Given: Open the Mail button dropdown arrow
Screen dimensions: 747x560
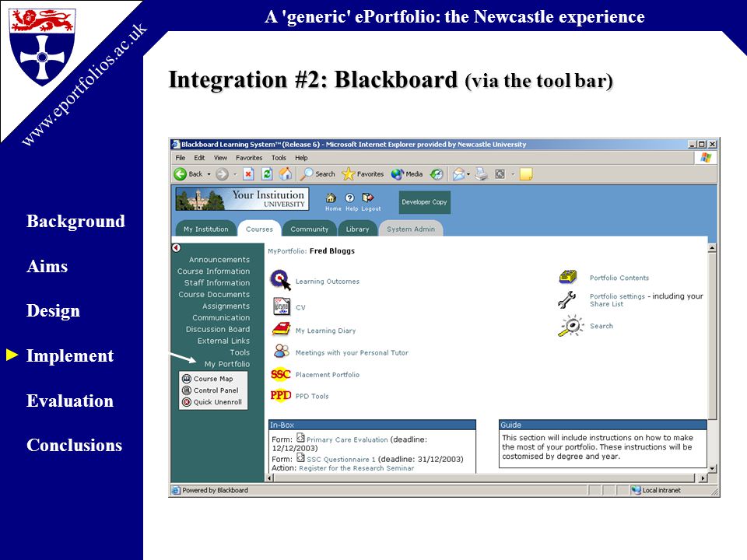Looking at the screenshot, I should point(468,174).
